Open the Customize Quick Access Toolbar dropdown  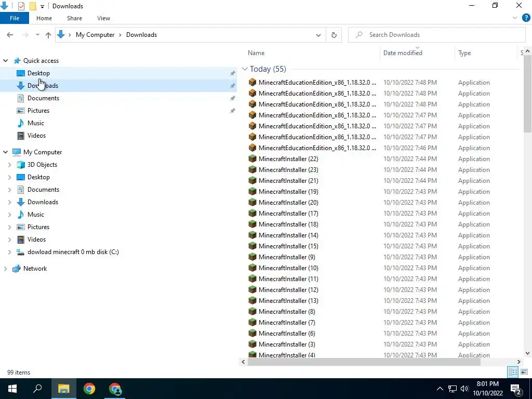pos(42,6)
